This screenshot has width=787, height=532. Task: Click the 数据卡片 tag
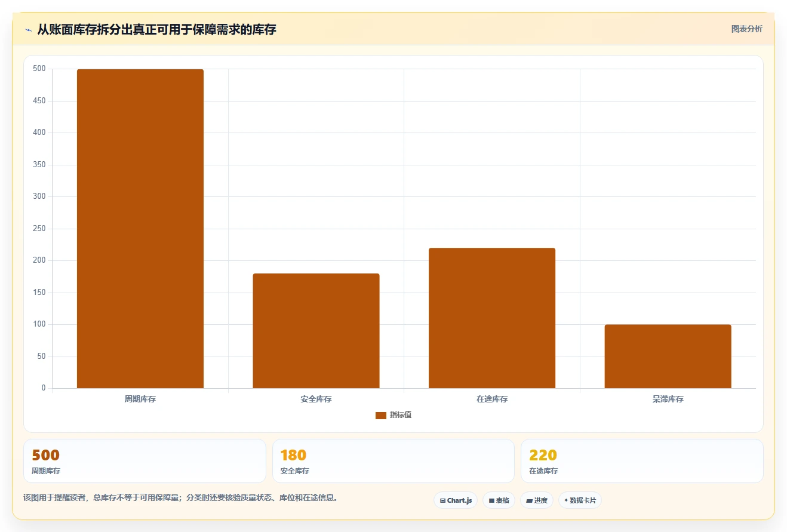point(580,500)
